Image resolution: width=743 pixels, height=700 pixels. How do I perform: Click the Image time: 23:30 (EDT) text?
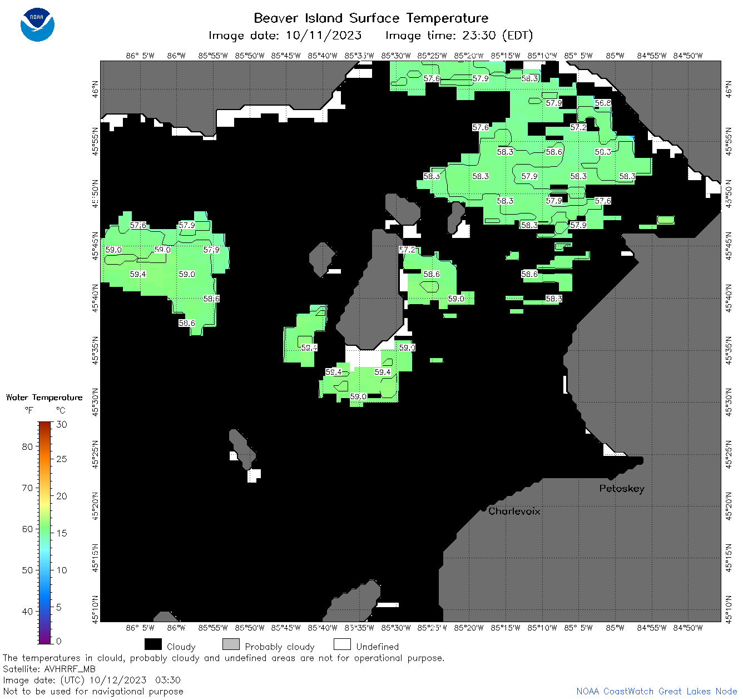[x=459, y=36]
